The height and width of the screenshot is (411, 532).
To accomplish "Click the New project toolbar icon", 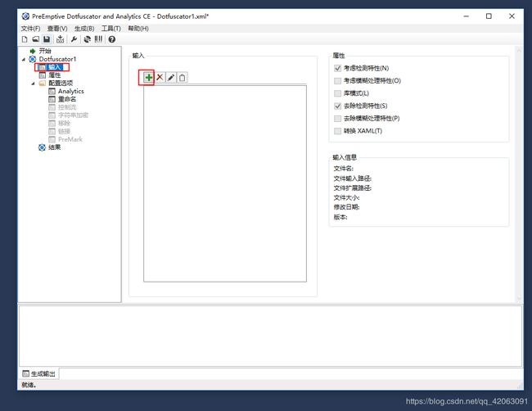I will tap(25, 39).
